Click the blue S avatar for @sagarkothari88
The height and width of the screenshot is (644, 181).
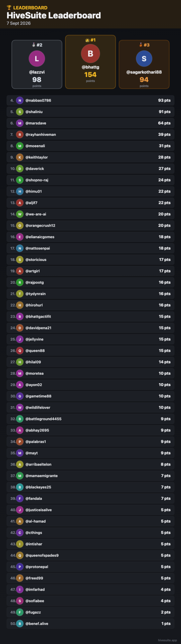pos(144,59)
